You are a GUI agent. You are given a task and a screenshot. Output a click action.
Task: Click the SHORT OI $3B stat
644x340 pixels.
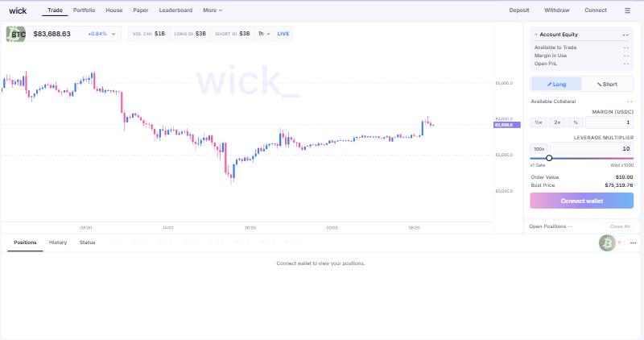pyautogui.click(x=232, y=34)
